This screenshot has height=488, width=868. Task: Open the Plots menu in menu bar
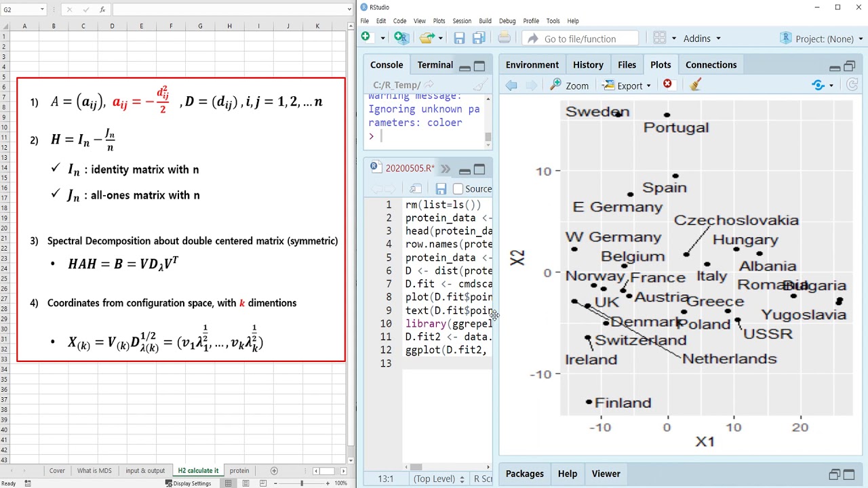click(439, 21)
